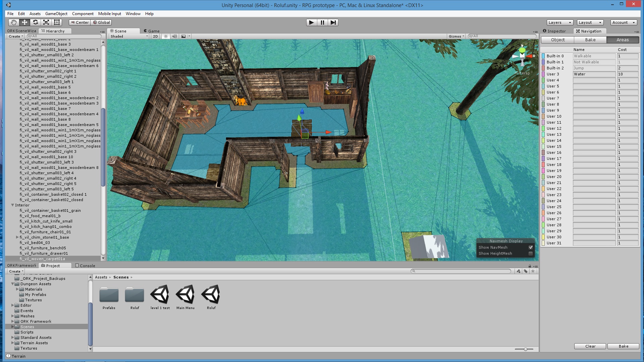Image resolution: width=644 pixels, height=362 pixels.
Task: Switch to the Bake navigation tab
Action: 590,40
